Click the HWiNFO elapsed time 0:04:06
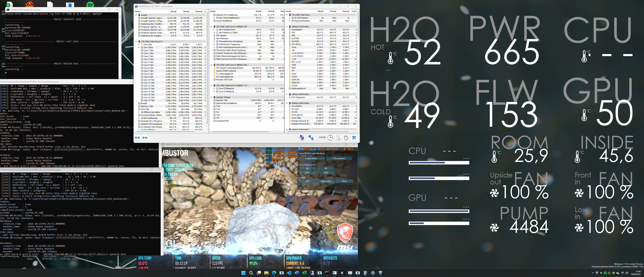The height and width of the screenshot is (277, 644). point(322,137)
